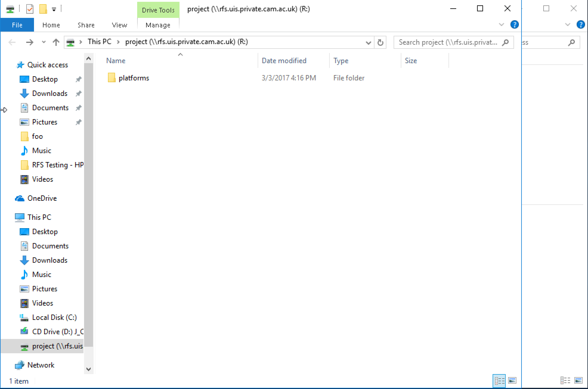Click the Refresh button in address bar

(x=380, y=43)
